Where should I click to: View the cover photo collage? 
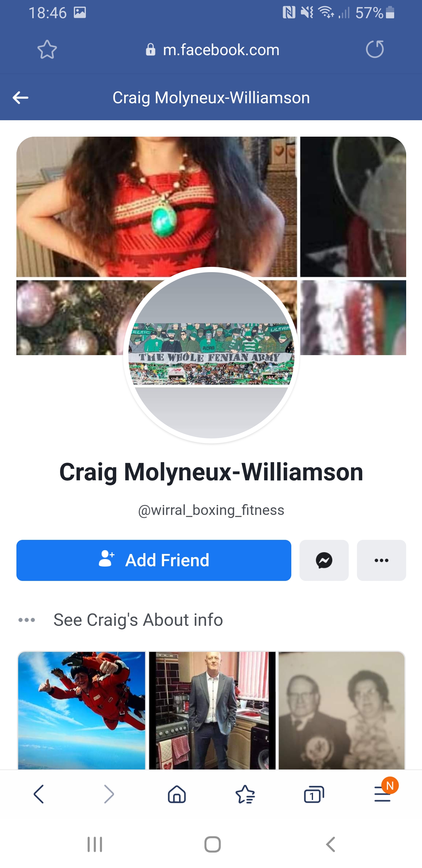(x=211, y=202)
